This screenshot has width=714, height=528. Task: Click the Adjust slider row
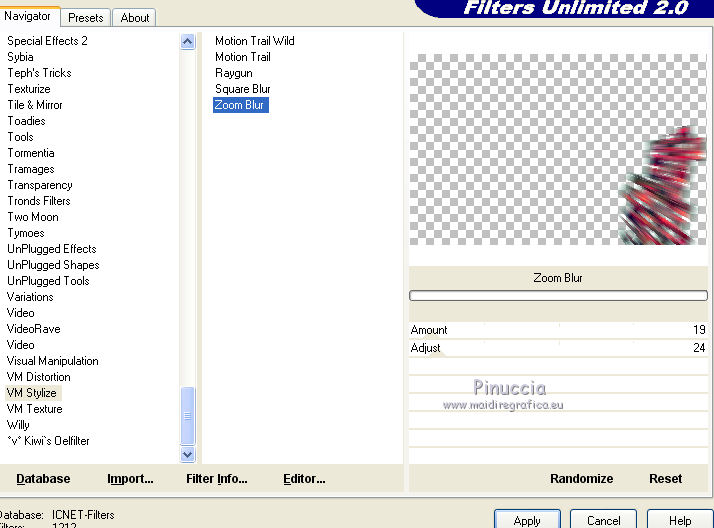tap(558, 348)
